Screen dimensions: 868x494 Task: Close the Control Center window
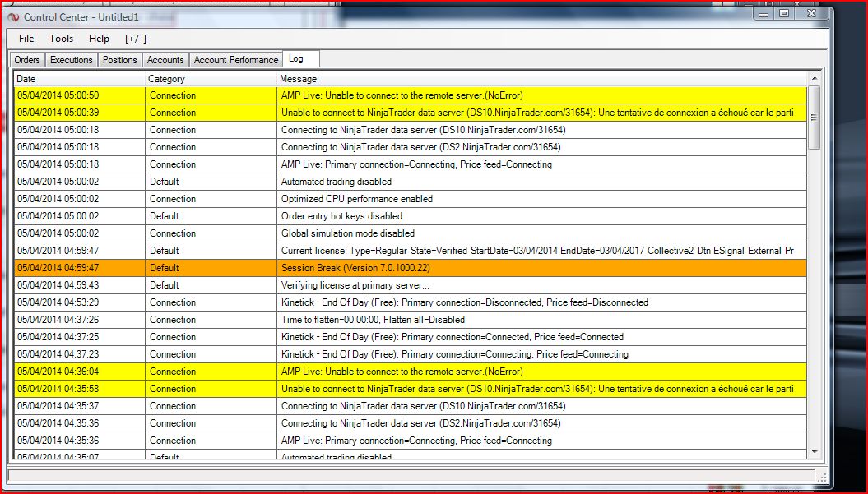click(812, 14)
